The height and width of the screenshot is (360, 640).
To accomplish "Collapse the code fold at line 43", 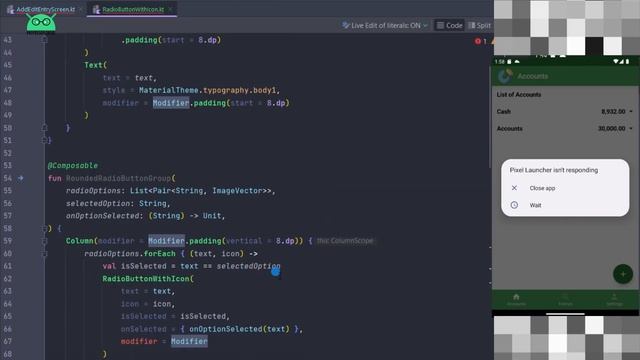I will [44, 40].
